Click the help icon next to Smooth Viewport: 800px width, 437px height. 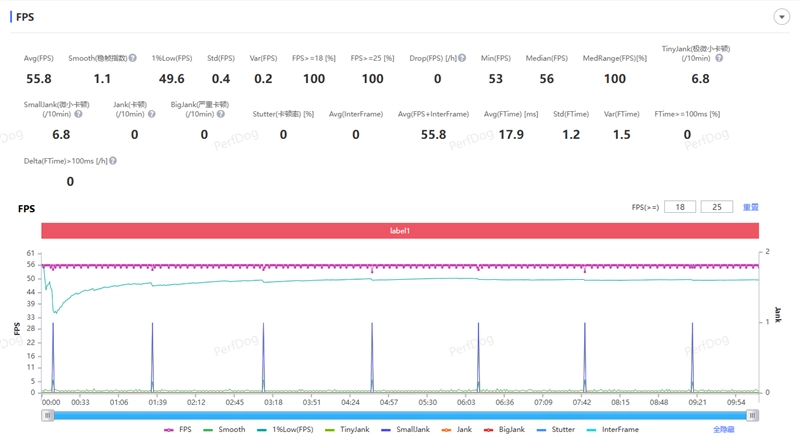132,59
